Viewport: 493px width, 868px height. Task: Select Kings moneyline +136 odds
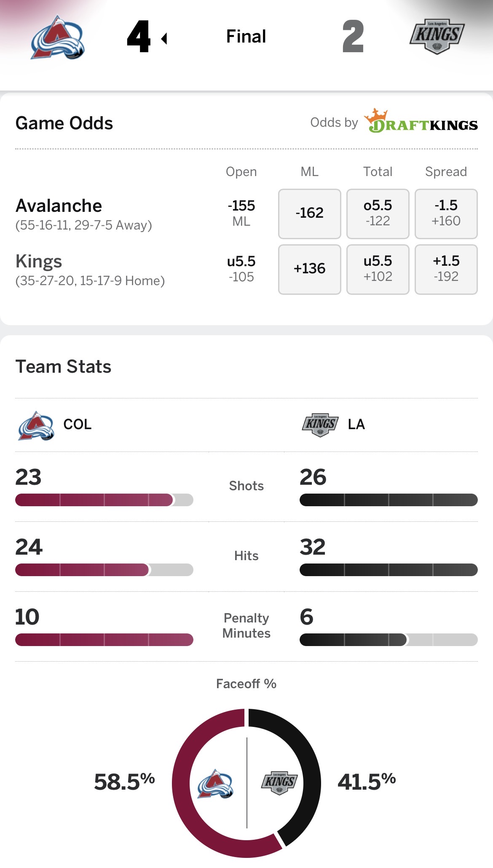[309, 269]
